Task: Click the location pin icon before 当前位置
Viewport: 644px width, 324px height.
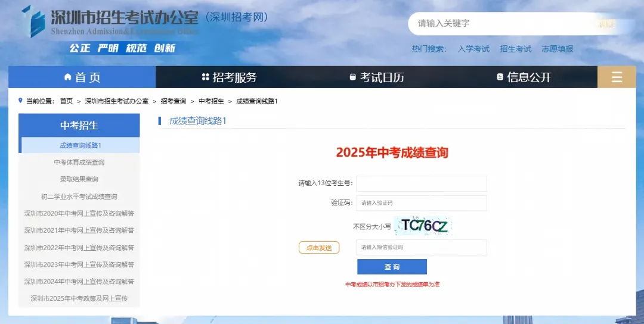Action: point(20,101)
